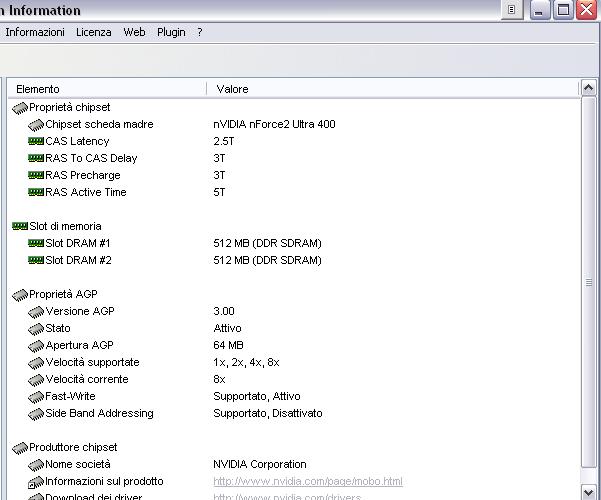This screenshot has width=601, height=500.
Task: Open the Informazioni menu
Action: pos(35,32)
